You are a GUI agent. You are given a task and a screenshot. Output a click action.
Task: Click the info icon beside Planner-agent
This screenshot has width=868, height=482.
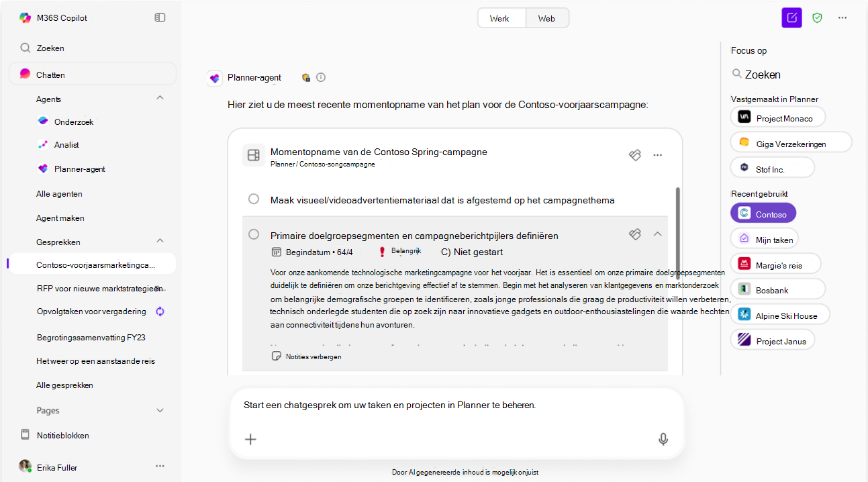(321, 77)
